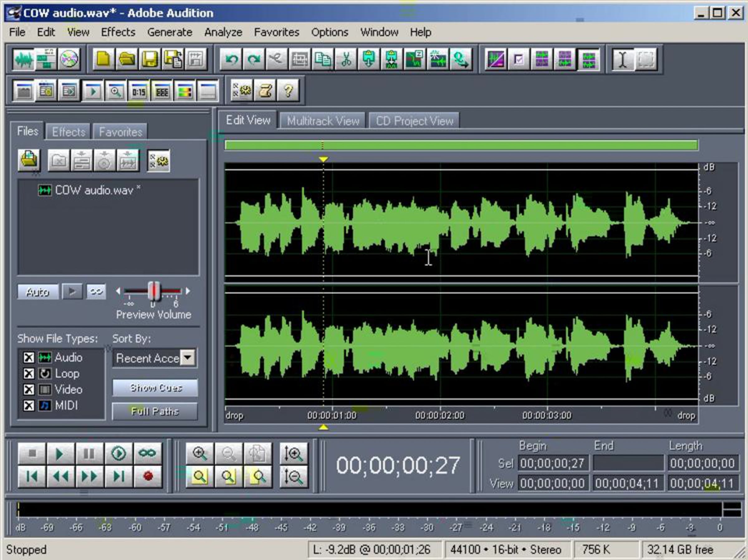The width and height of the screenshot is (748, 560).
Task: Click the Zoom In Horizontally magnifier
Action: coord(199,453)
